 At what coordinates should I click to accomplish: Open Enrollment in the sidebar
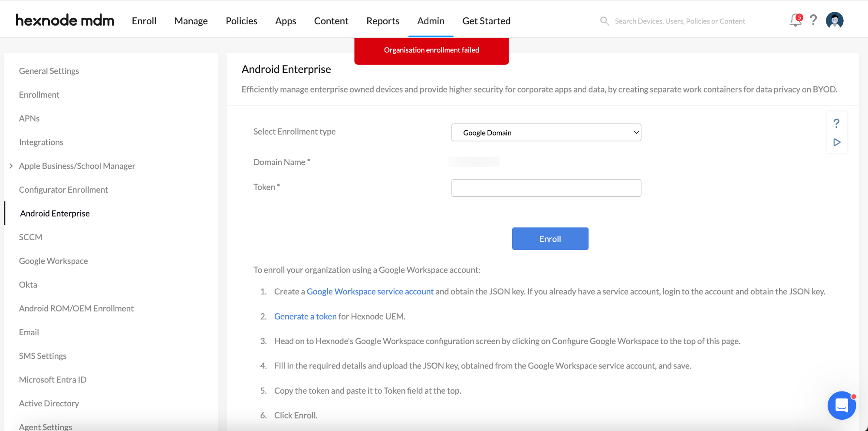[x=39, y=95]
